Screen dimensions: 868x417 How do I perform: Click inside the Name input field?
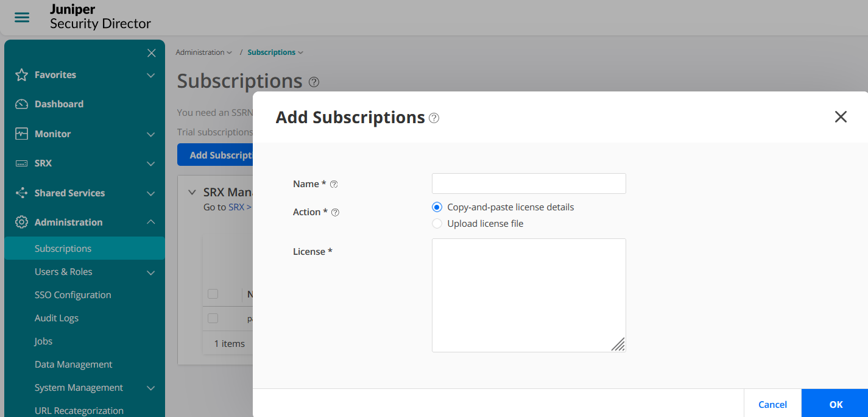point(529,184)
